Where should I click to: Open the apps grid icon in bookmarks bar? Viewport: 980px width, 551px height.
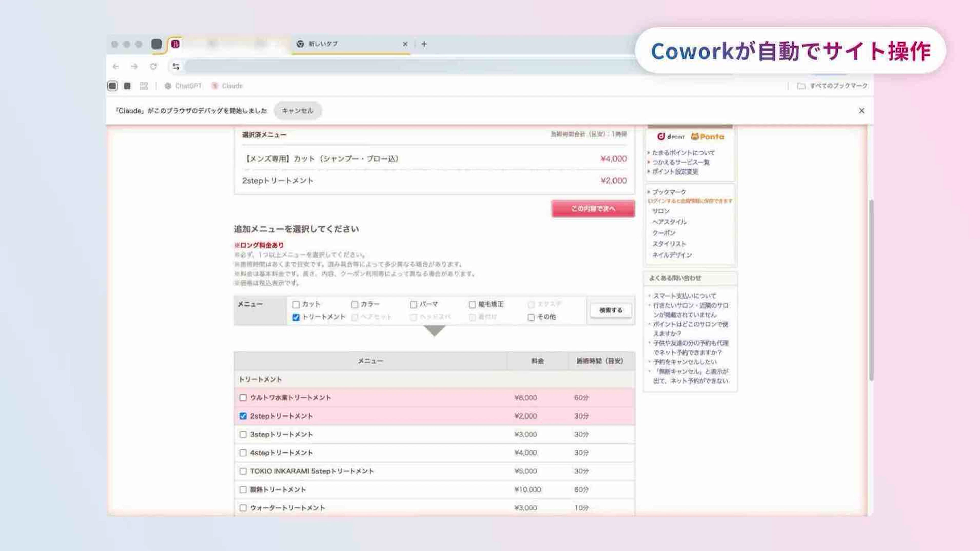click(x=143, y=86)
